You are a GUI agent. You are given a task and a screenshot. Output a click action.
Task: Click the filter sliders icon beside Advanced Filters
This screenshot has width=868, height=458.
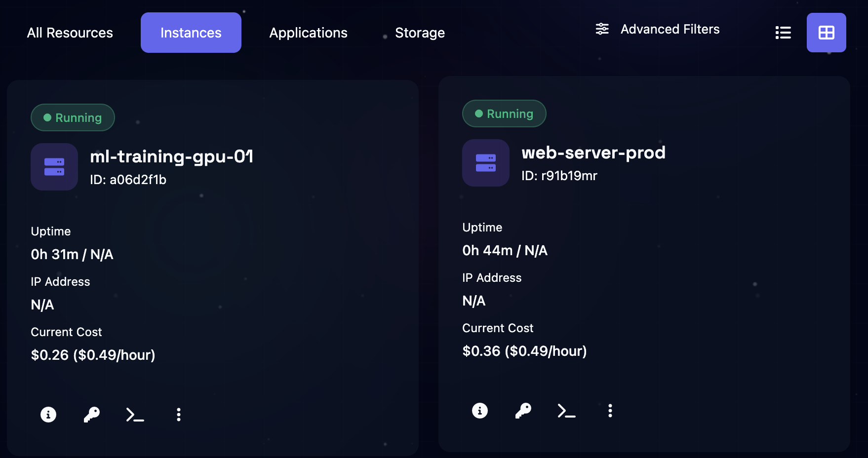(x=602, y=29)
